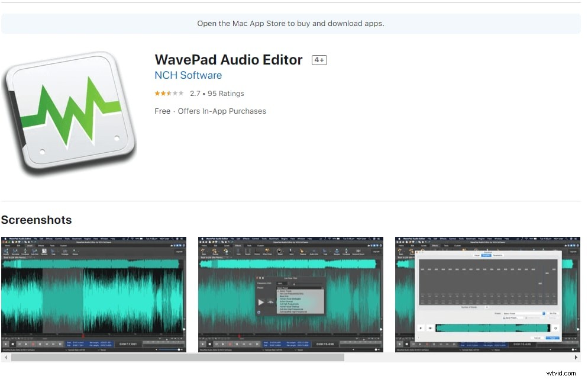
Task: Select the Equalizer tool on the Levels toolbar
Action: [x=43, y=251]
